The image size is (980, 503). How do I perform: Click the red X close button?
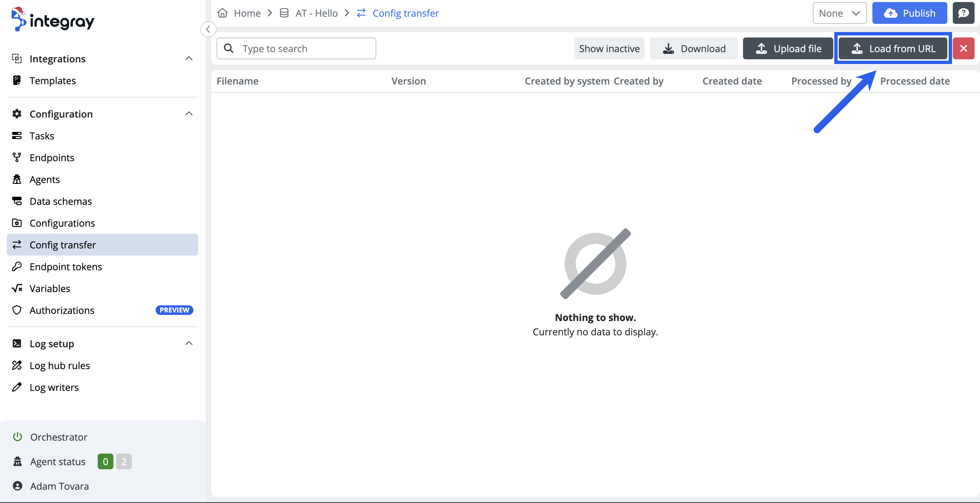click(963, 48)
